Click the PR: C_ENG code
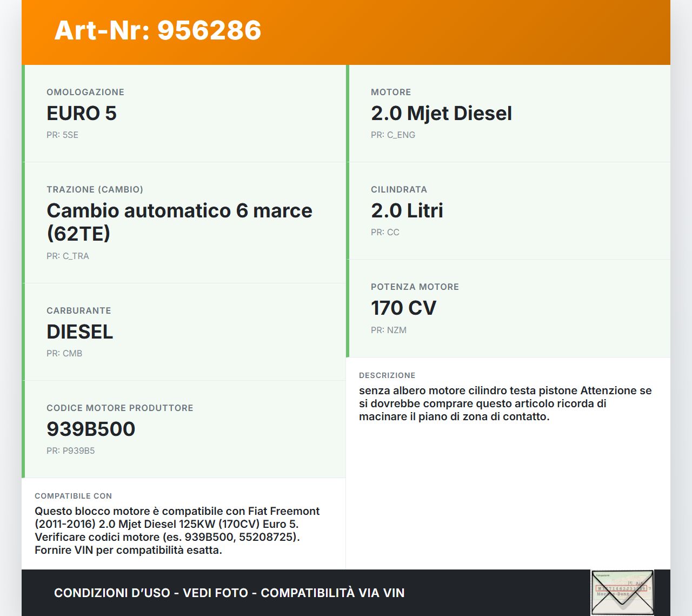This screenshot has width=692, height=616. (x=393, y=135)
